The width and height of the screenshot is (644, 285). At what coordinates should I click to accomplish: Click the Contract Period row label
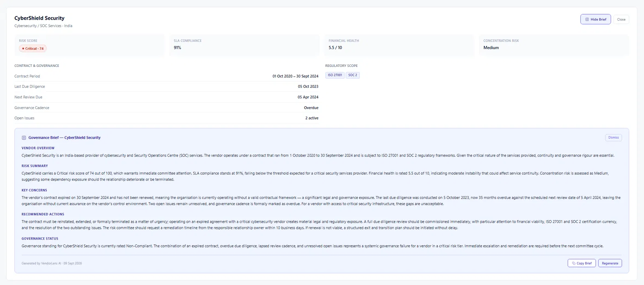pyautogui.click(x=27, y=76)
